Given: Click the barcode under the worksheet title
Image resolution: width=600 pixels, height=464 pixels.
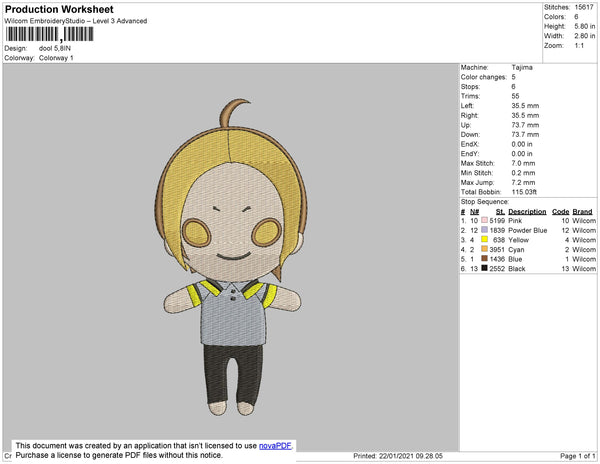Looking at the screenshot, I should coord(49,34).
